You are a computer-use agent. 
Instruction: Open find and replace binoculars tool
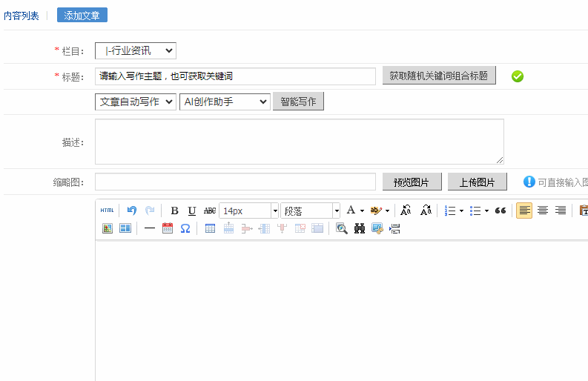360,228
